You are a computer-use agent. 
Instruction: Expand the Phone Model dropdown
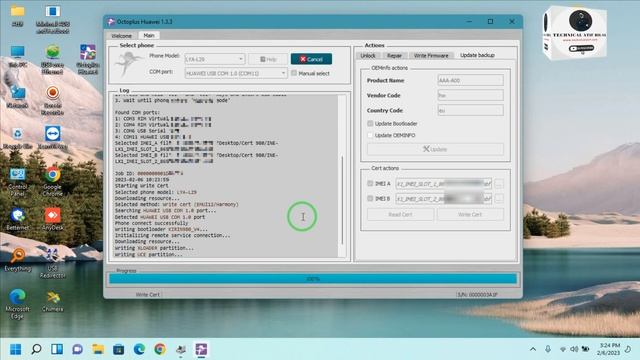point(241,59)
